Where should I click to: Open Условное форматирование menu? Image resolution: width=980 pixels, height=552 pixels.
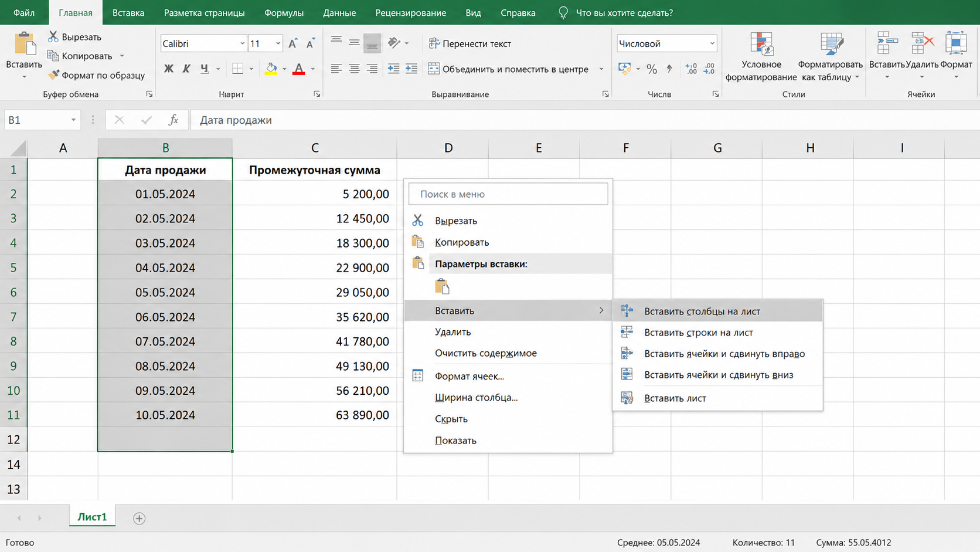click(761, 57)
